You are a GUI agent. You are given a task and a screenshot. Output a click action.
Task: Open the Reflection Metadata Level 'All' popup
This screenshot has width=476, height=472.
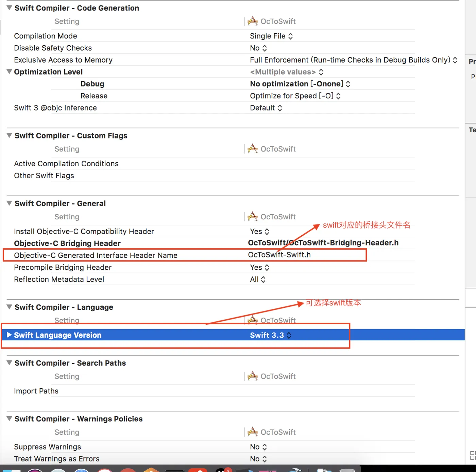click(x=258, y=279)
